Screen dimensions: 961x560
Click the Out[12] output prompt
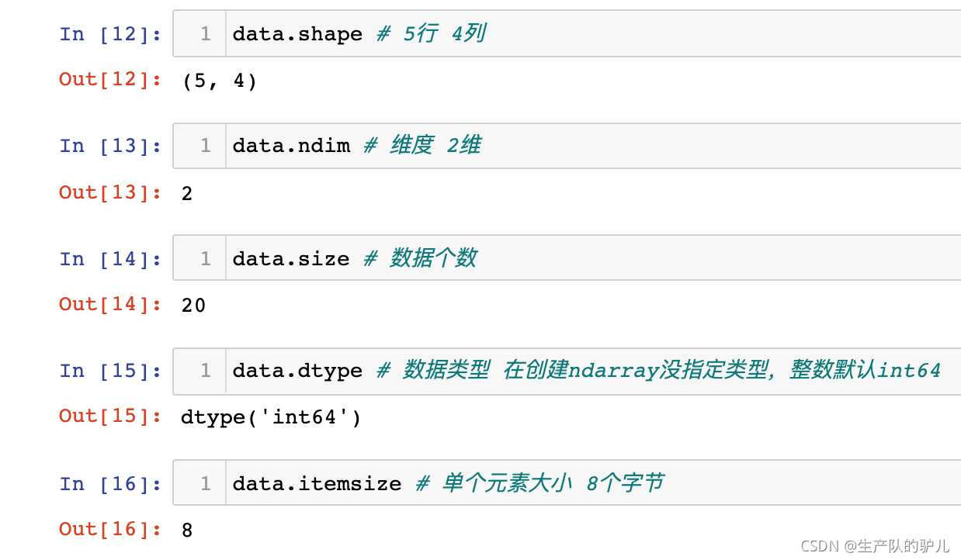pos(111,79)
